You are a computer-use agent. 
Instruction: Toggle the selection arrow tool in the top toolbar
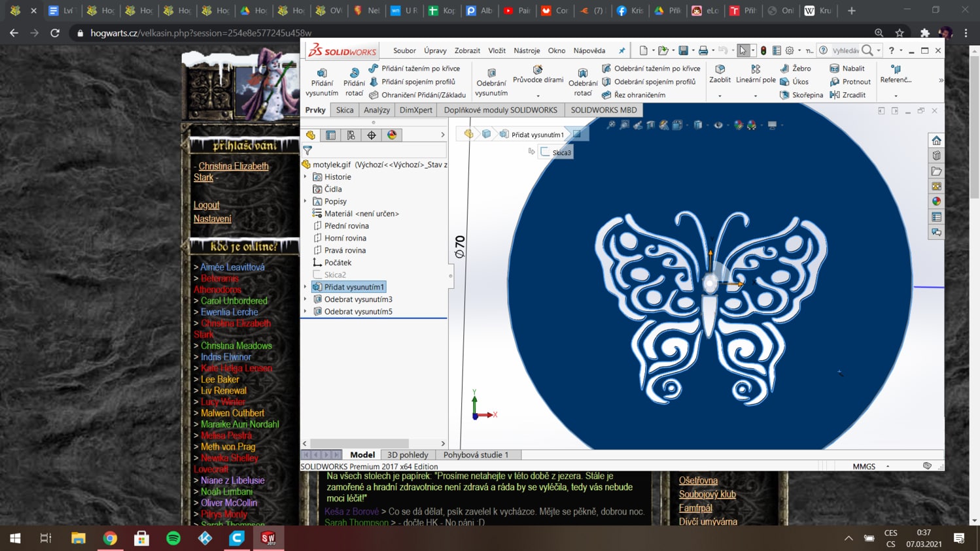click(743, 50)
